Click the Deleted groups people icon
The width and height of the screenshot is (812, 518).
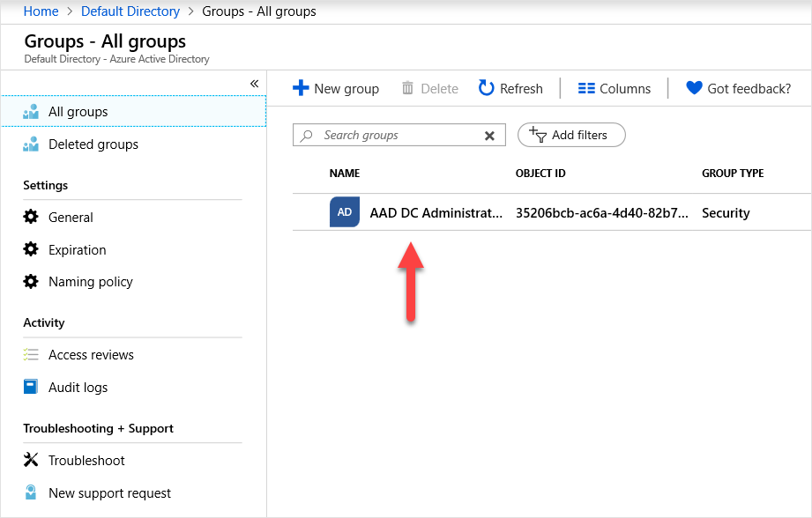click(x=31, y=144)
